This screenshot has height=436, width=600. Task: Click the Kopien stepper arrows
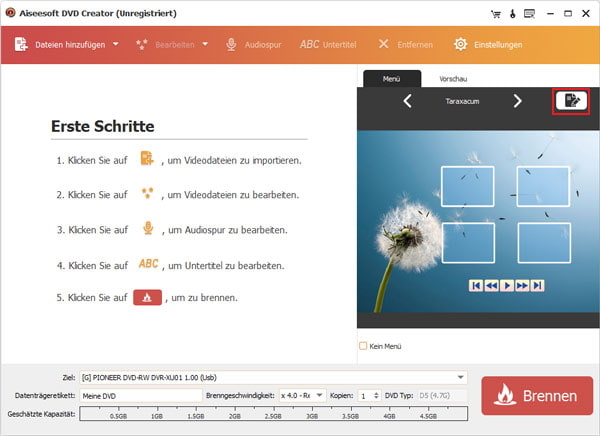point(376,395)
